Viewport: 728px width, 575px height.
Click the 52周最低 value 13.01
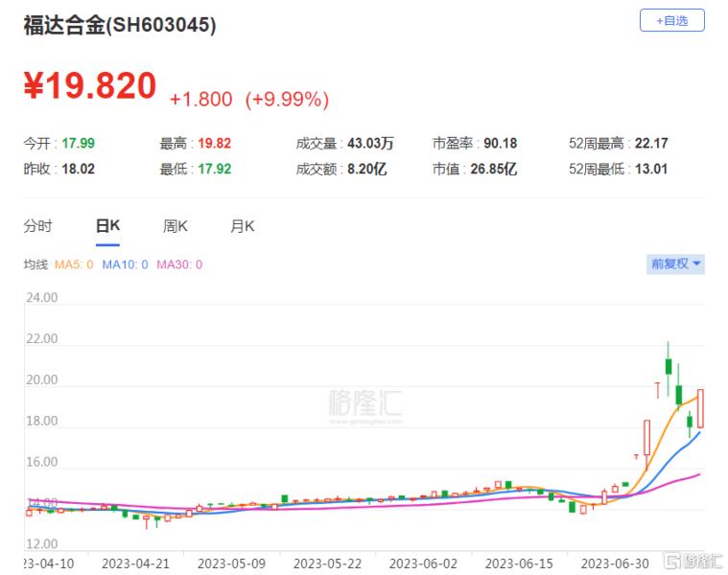pos(651,169)
